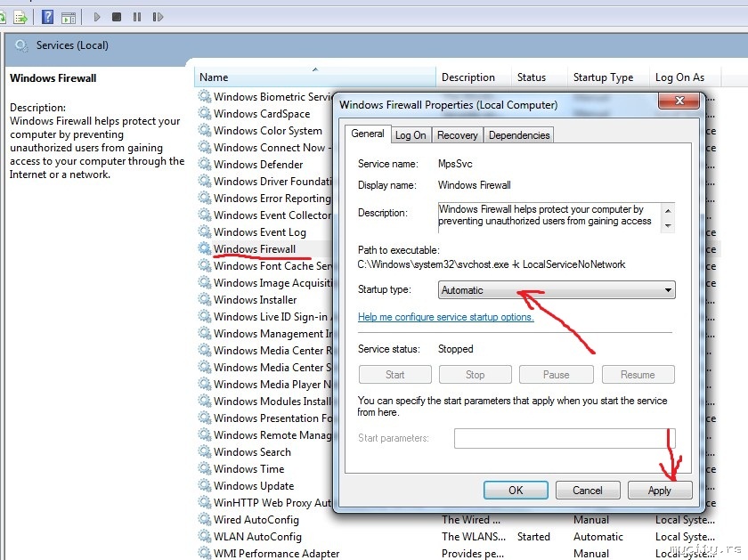Select the Wired AutoConfig service row

coord(458,520)
